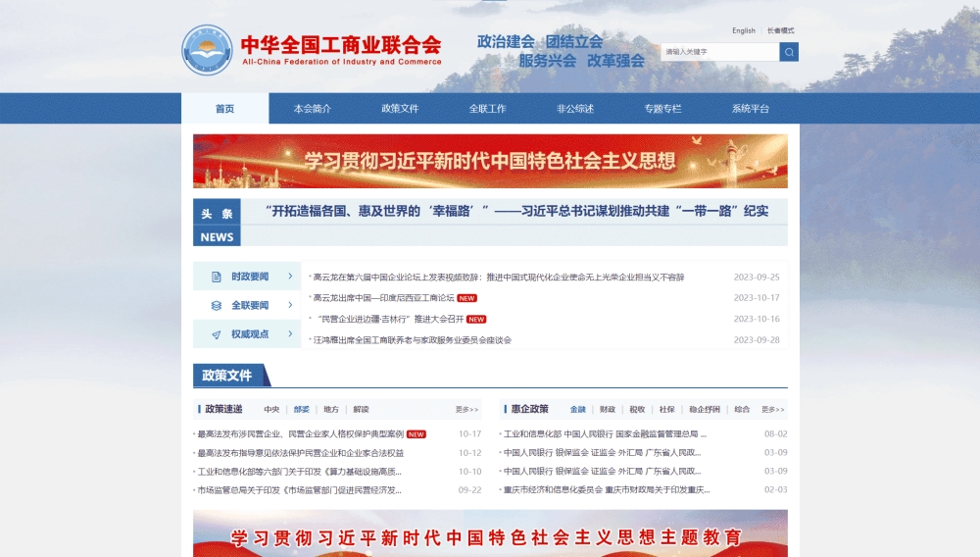980x557 pixels.
Task: Select the 社保 tab under 惠企政策
Action: pos(666,410)
